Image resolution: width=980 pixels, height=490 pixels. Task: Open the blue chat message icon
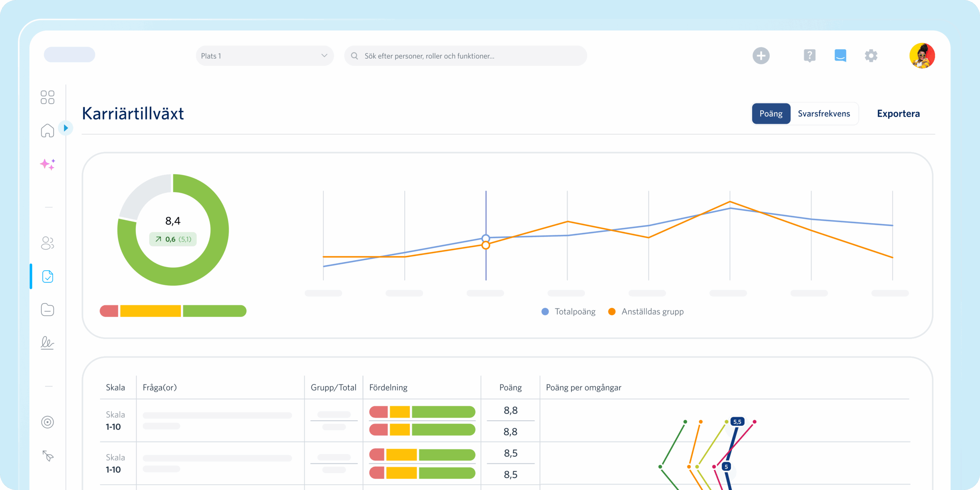tap(840, 56)
